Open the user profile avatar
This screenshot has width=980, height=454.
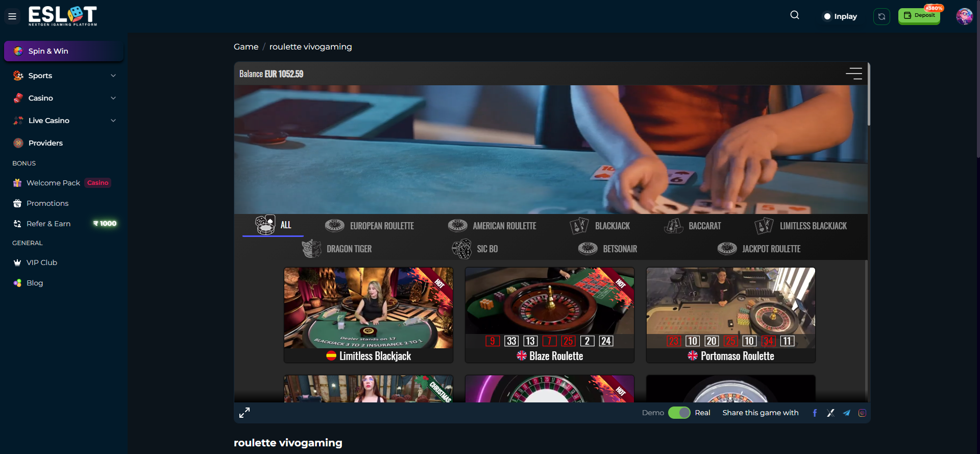pyautogui.click(x=964, y=16)
